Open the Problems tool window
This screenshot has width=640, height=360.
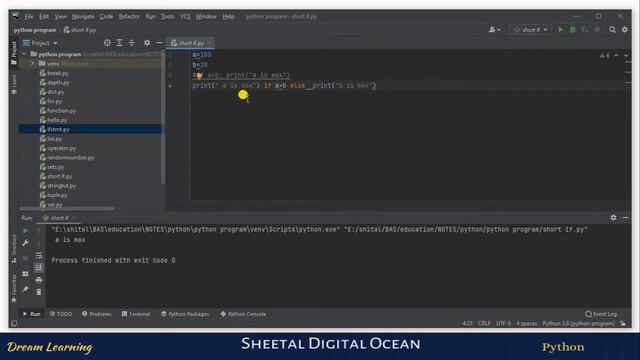point(96,314)
